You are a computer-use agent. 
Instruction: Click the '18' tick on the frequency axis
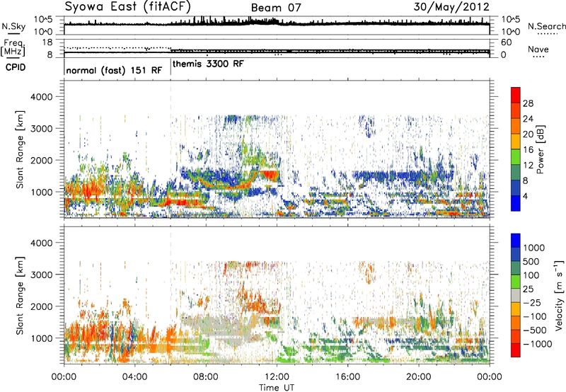coord(47,42)
